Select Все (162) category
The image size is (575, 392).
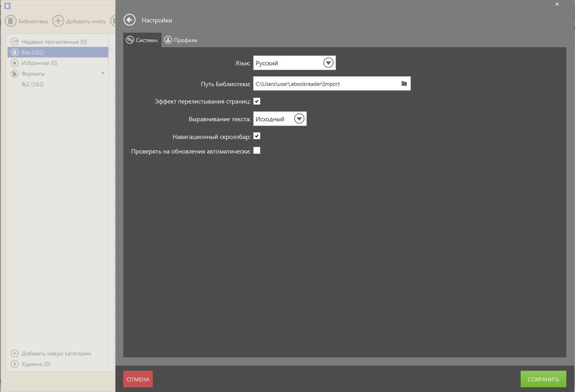click(x=57, y=52)
